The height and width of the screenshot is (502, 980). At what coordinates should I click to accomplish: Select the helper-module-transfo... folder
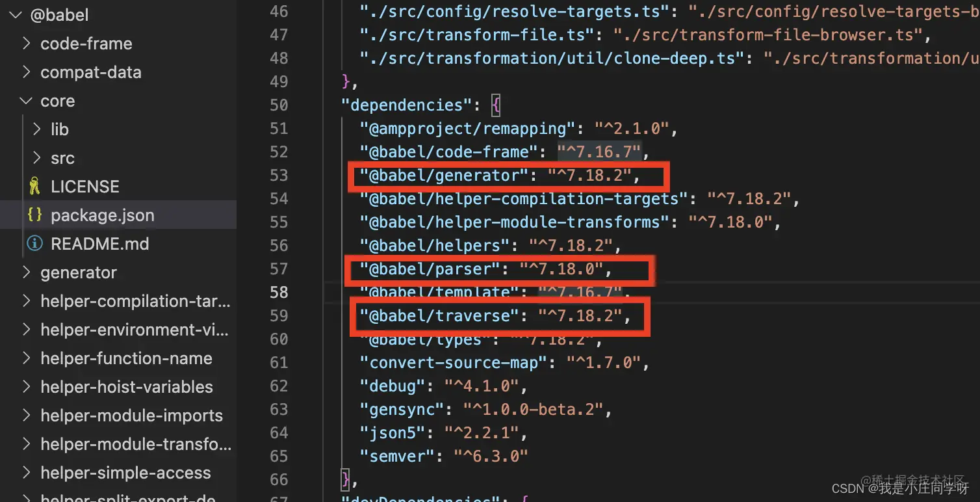pos(136,444)
